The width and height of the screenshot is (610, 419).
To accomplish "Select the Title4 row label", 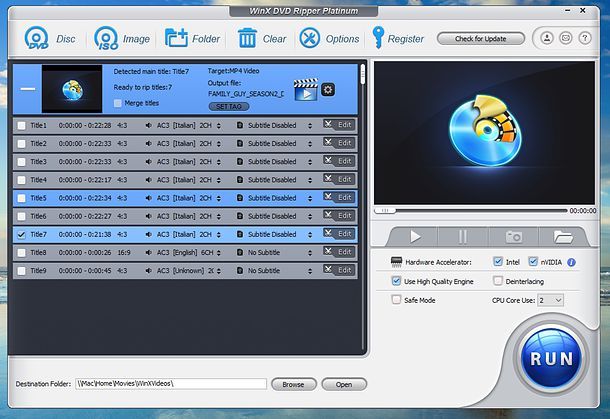I will [x=38, y=180].
